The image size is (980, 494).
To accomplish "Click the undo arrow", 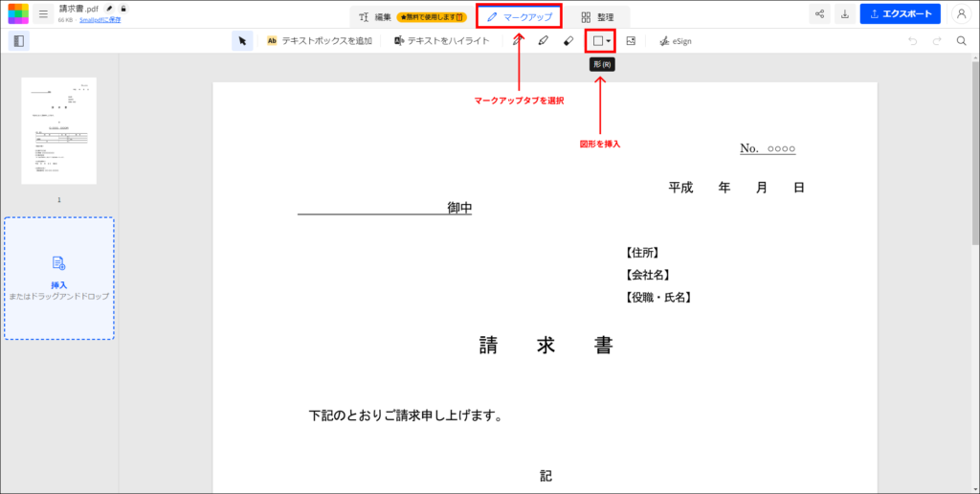I will pos(912,40).
